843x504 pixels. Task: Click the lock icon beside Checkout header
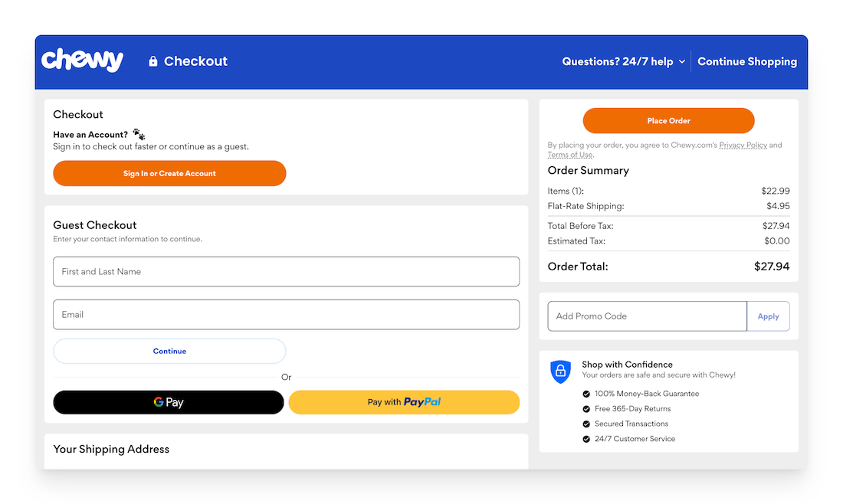[x=152, y=61]
